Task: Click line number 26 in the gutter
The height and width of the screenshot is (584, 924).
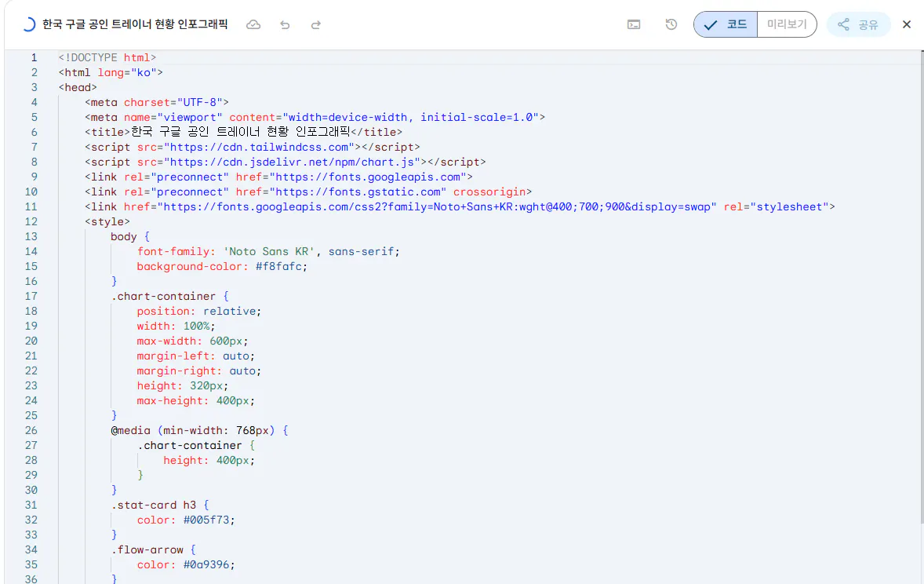Action: click(x=31, y=430)
